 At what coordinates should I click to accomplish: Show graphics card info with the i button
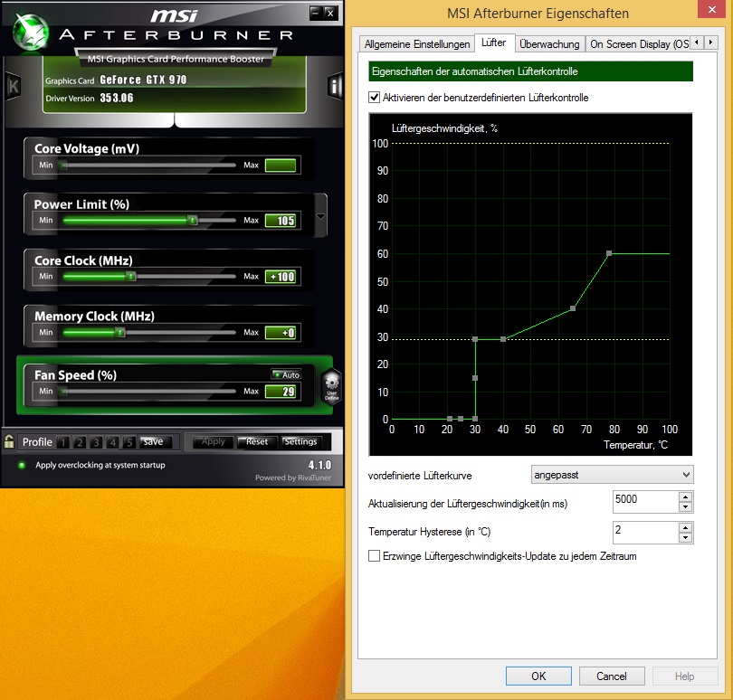click(x=334, y=86)
